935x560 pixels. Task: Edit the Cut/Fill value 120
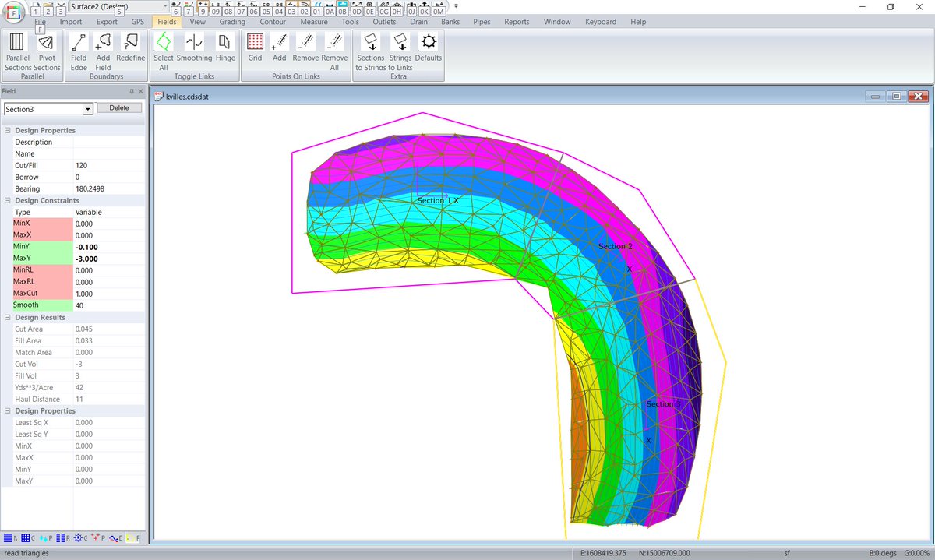[109, 165]
